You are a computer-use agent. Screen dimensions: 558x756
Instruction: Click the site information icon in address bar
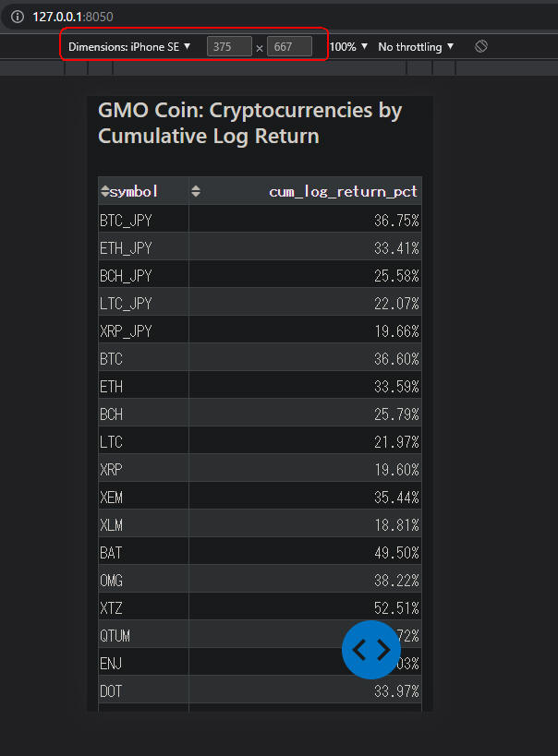(18, 17)
